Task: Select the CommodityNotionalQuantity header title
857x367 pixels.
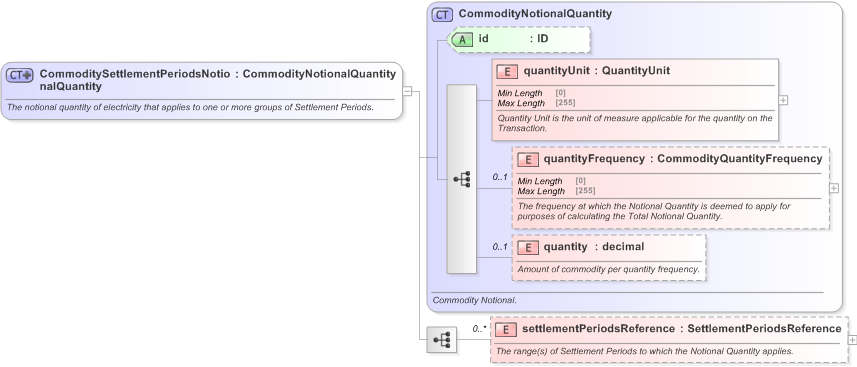Action: tap(536, 14)
